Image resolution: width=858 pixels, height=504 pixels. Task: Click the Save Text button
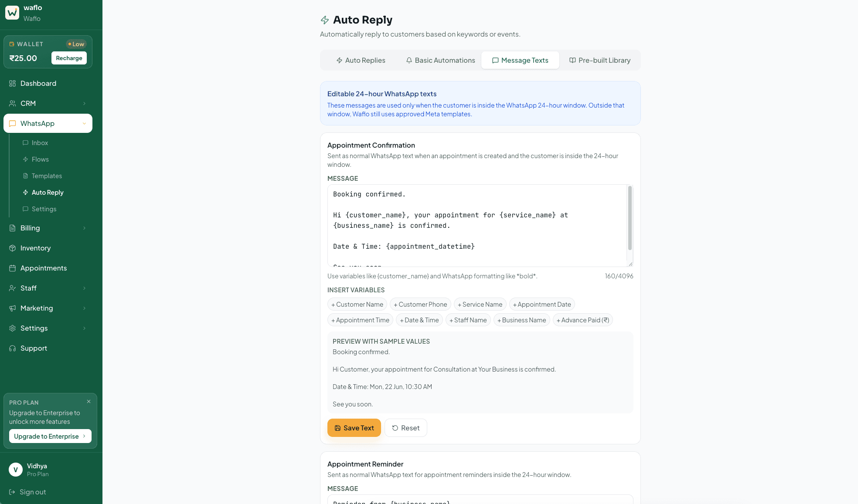tap(354, 428)
